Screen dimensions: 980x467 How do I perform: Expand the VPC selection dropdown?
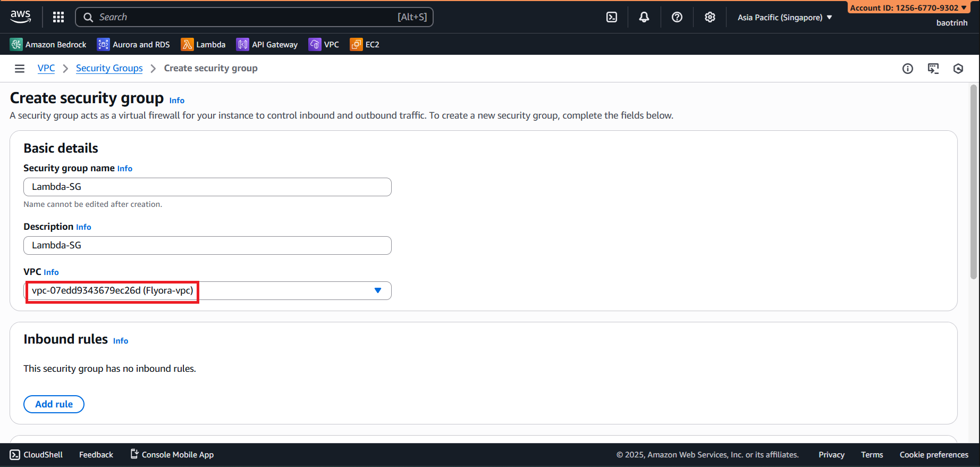pos(377,290)
